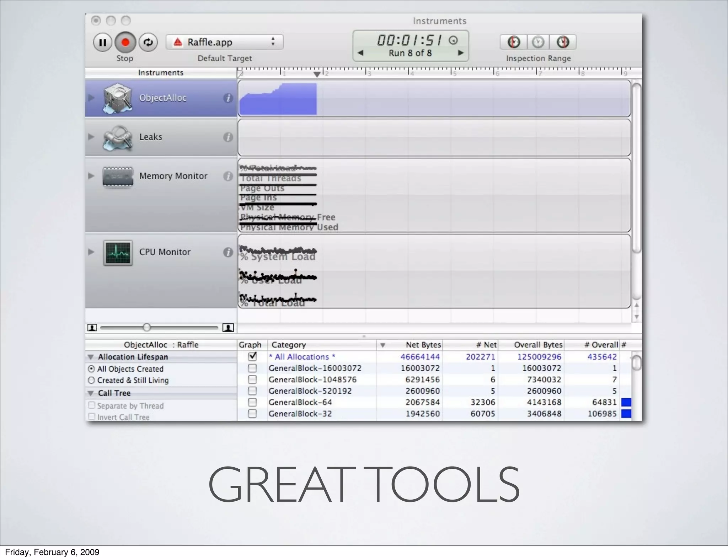Select the ObjectAlloc instrument icon
Image resolution: width=728 pixels, height=560 pixels.
(118, 98)
